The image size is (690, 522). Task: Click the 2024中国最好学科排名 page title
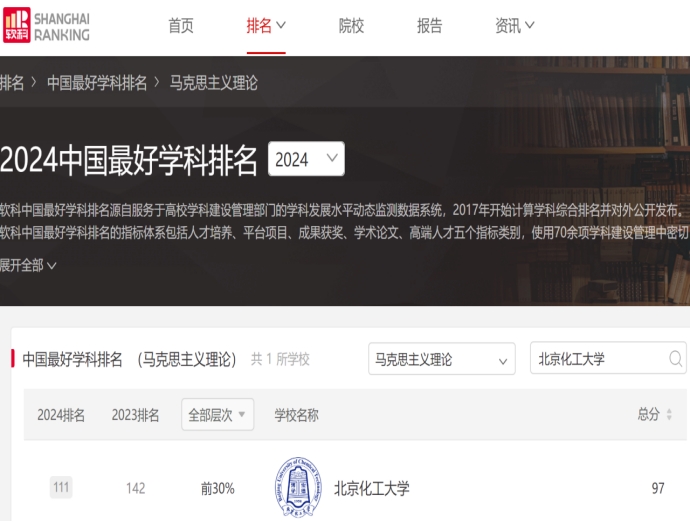point(128,160)
